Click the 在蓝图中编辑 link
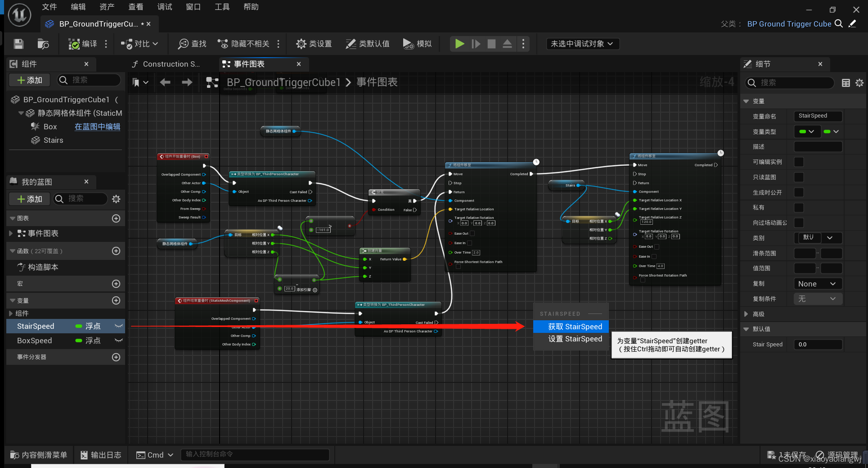This screenshot has height=468, width=868. pos(97,127)
